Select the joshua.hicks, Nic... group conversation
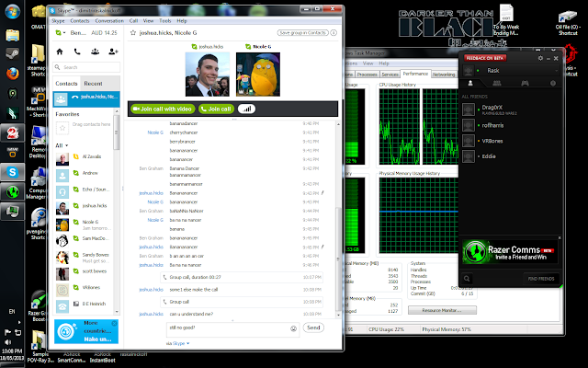The image size is (588, 368). tap(86, 99)
